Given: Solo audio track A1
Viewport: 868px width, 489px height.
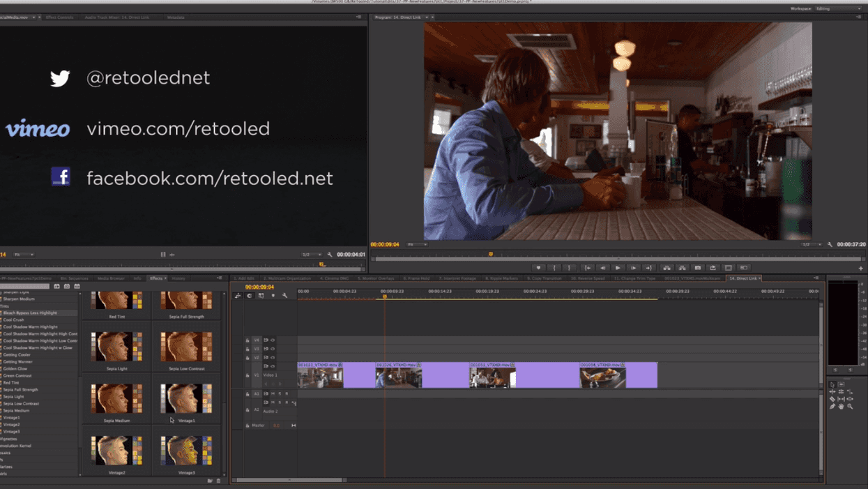Looking at the screenshot, I should [280, 394].
